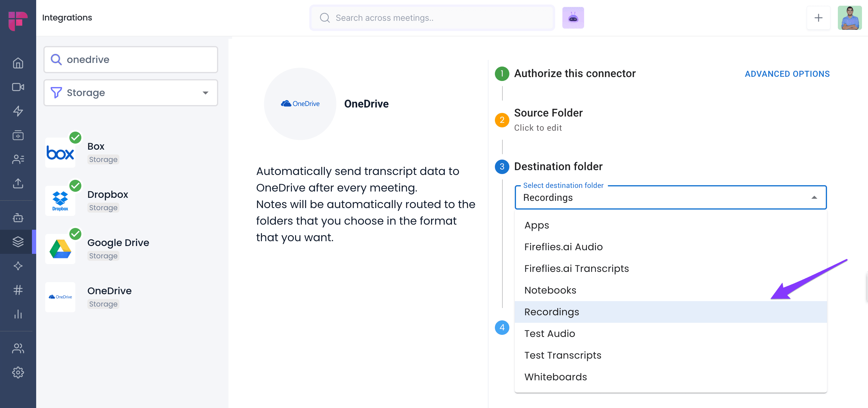
Task: Open the Uploads icon in sidebar
Action: [x=18, y=183]
